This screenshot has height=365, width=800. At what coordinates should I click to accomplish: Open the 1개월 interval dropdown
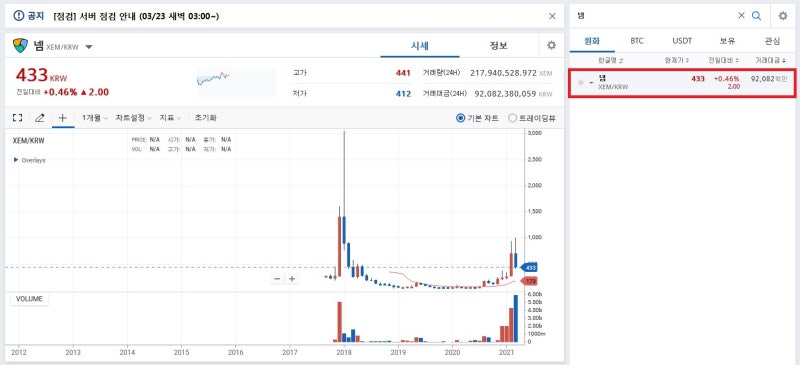pos(95,118)
